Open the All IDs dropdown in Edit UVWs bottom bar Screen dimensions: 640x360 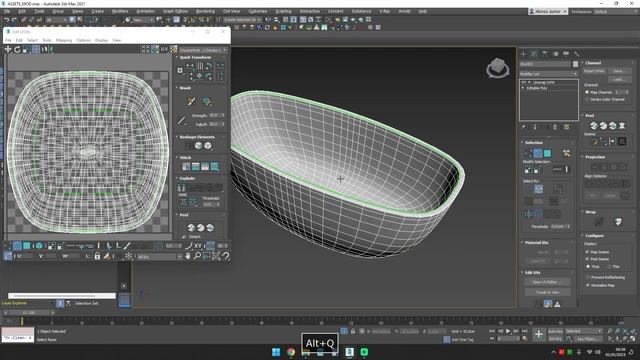pyautogui.click(x=159, y=256)
